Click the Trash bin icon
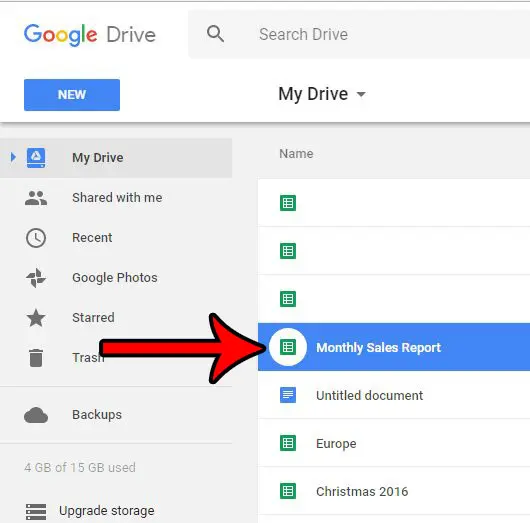Viewport: 530px width, 523px height. pos(36,358)
